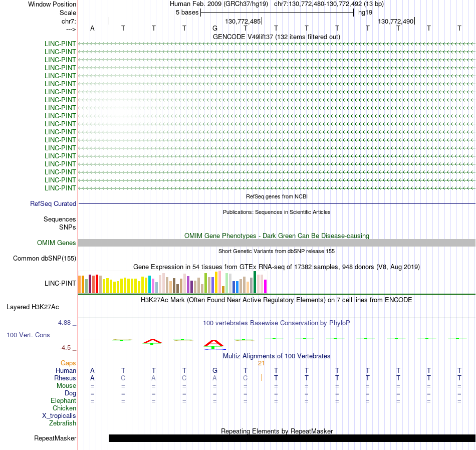Open the Multiz Alignments of 100 Vertebrates title
Screen dimensions: 476x450
(277, 356)
